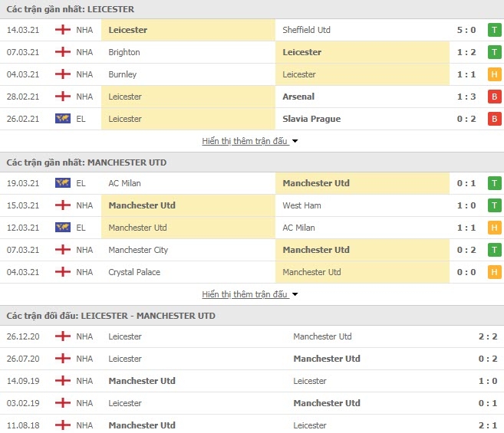Click the Europa League flag icon for 12.03.21 match
The width and height of the screenshot is (504, 433).
pyautogui.click(x=63, y=228)
